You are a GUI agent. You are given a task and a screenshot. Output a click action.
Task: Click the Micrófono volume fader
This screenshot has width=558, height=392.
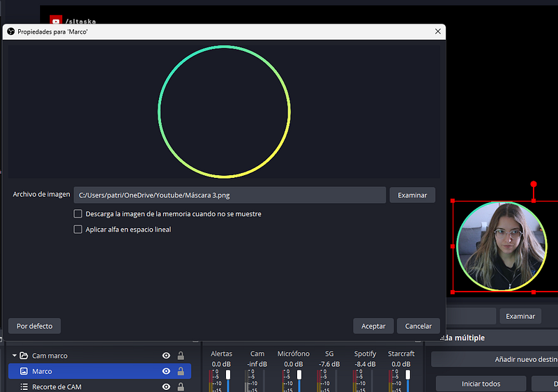(299, 375)
